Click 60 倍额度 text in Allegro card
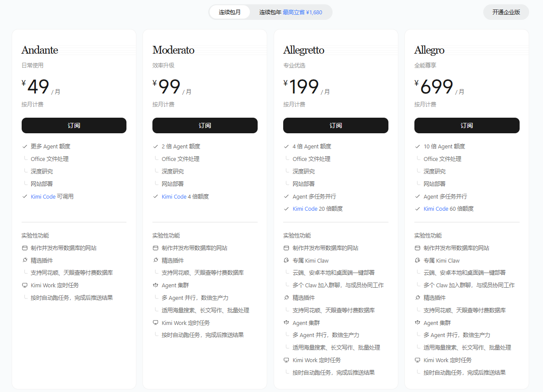The width and height of the screenshot is (543, 392). click(462, 209)
